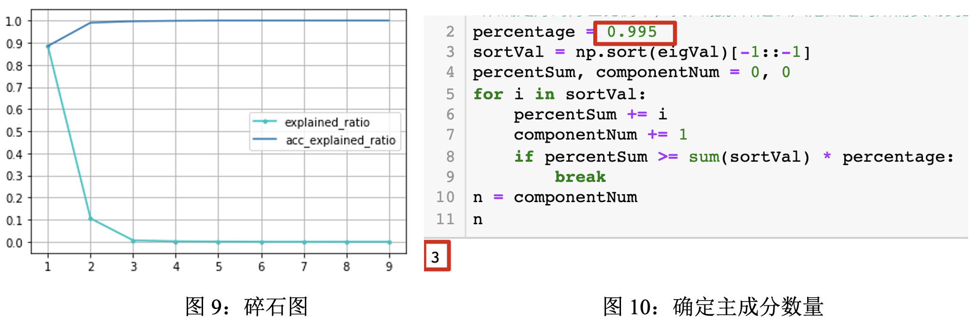Click the blue acc_explained_ratio legend line sample

point(265,139)
